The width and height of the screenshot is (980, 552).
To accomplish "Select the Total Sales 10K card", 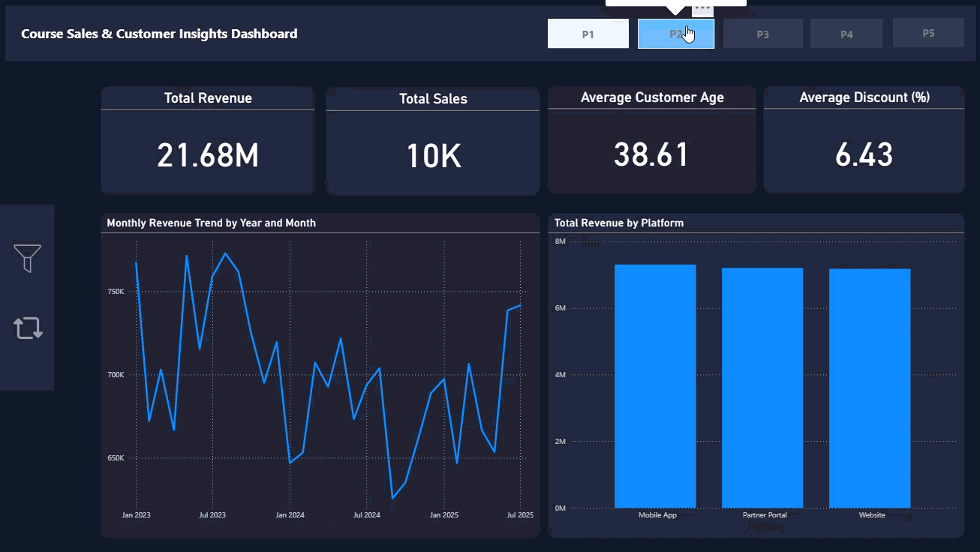I will [x=433, y=155].
